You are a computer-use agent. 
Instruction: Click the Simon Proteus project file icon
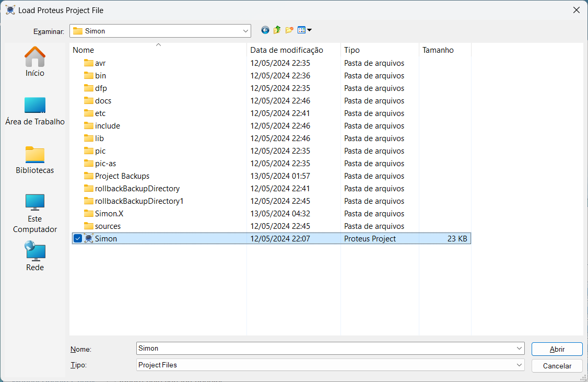tap(88, 239)
